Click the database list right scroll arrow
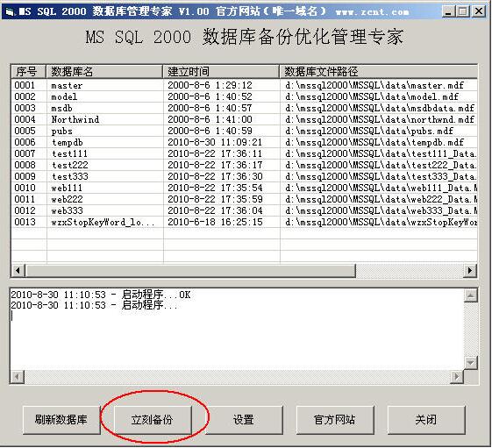Image resolution: width=492 pixels, height=448 pixels. pyautogui.click(x=470, y=270)
